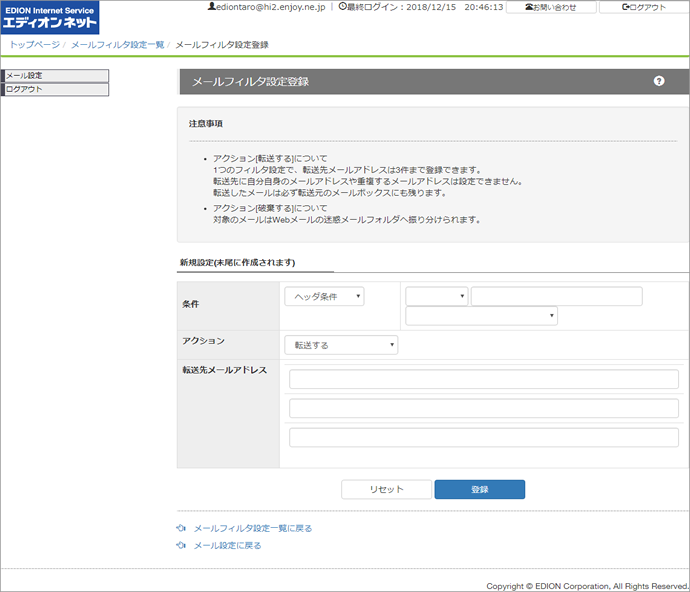Focus the second 転送先メールアドレス field
The width and height of the screenshot is (690, 592).
[484, 408]
